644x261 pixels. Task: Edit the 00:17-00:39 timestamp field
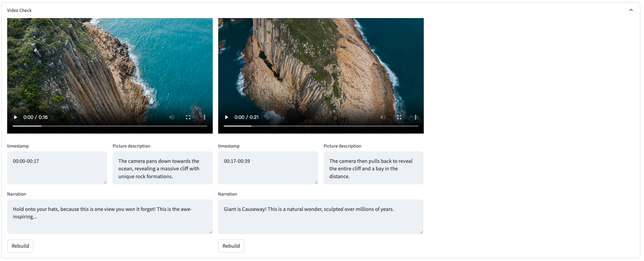coord(268,168)
